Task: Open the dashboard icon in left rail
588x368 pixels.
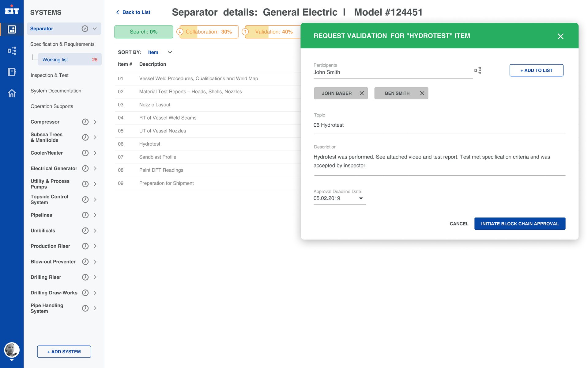Action: point(12,29)
